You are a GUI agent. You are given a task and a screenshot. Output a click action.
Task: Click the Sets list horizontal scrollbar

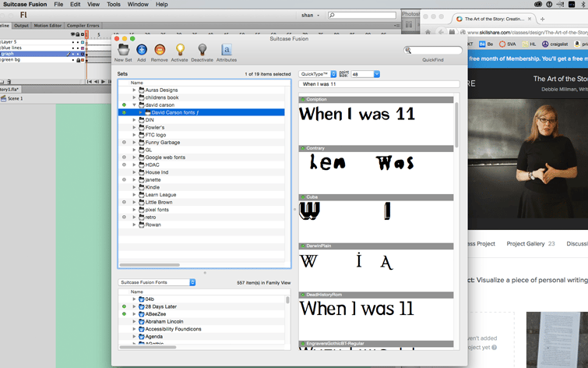150,265
